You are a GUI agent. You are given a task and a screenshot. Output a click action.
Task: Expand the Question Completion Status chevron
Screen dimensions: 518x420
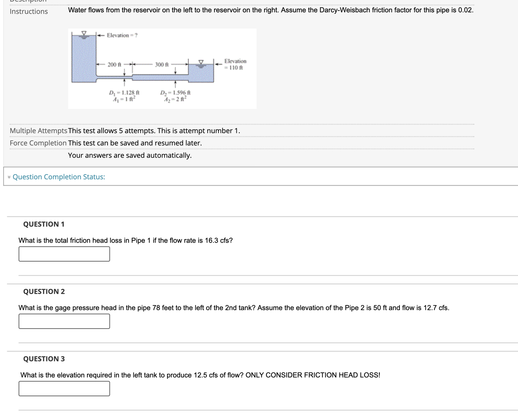coord(9,176)
